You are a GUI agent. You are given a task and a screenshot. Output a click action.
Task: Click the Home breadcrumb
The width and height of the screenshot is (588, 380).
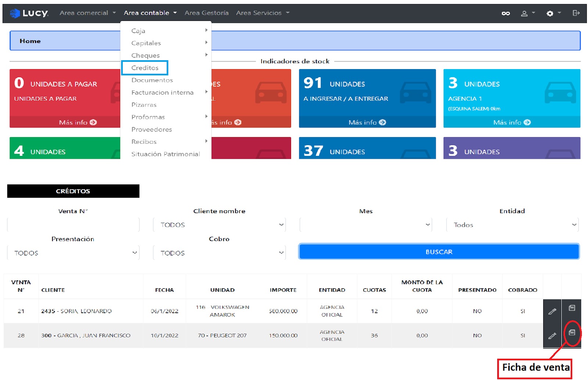point(30,41)
